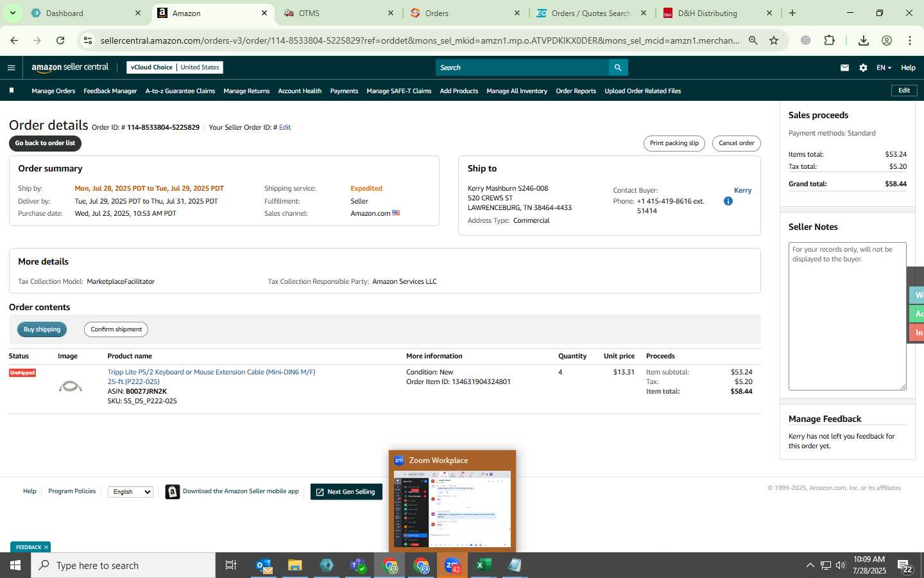Screen dimensions: 924x578
Task: Open Manage SAFE-T Claims
Action: [398, 91]
